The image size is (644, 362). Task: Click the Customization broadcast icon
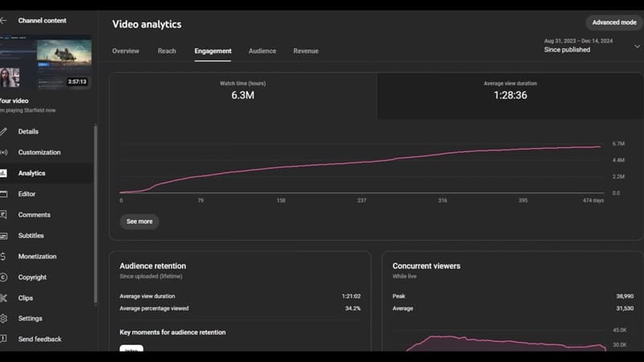pos(3,152)
